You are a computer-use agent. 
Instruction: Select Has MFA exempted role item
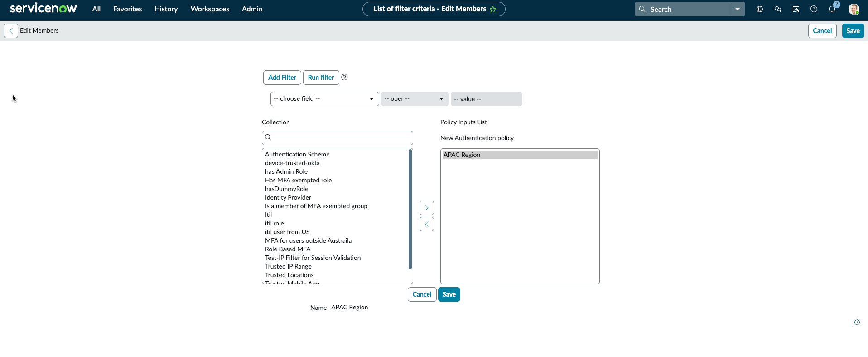click(336, 180)
